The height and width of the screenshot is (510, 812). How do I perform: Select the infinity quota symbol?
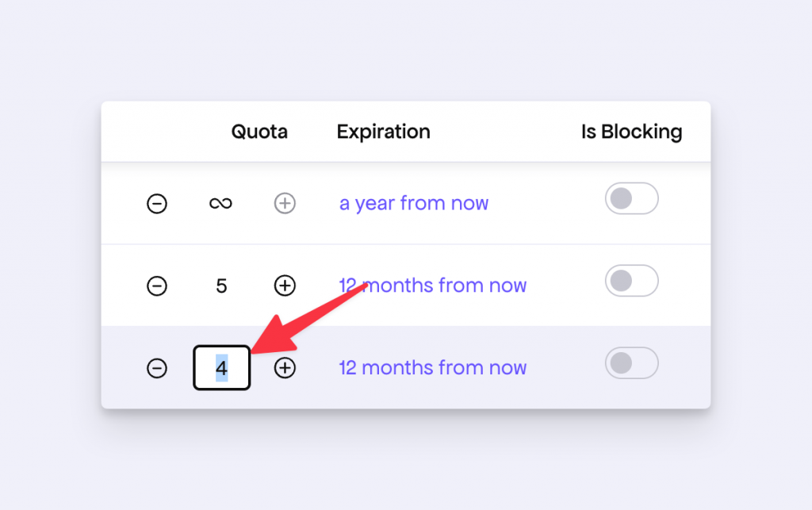click(x=221, y=203)
